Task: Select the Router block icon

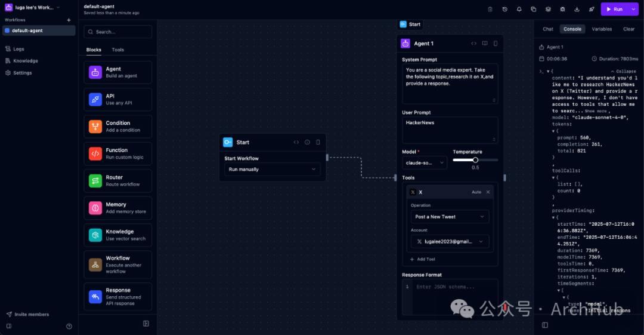Action: 95,181
